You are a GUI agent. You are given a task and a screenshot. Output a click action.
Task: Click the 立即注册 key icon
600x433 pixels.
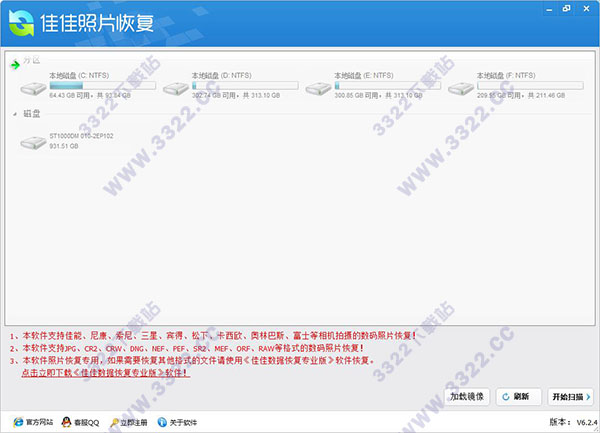point(114,423)
